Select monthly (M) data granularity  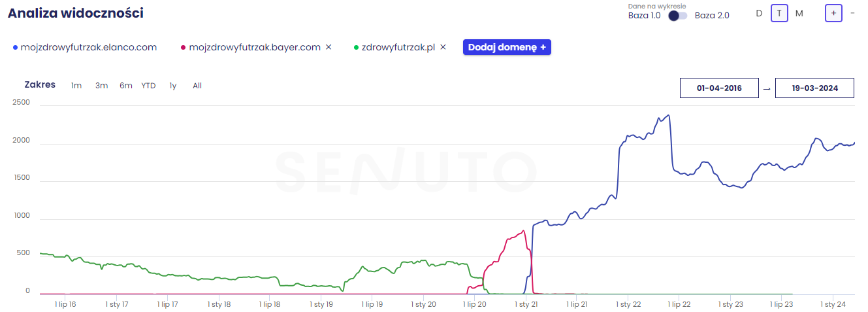click(799, 13)
